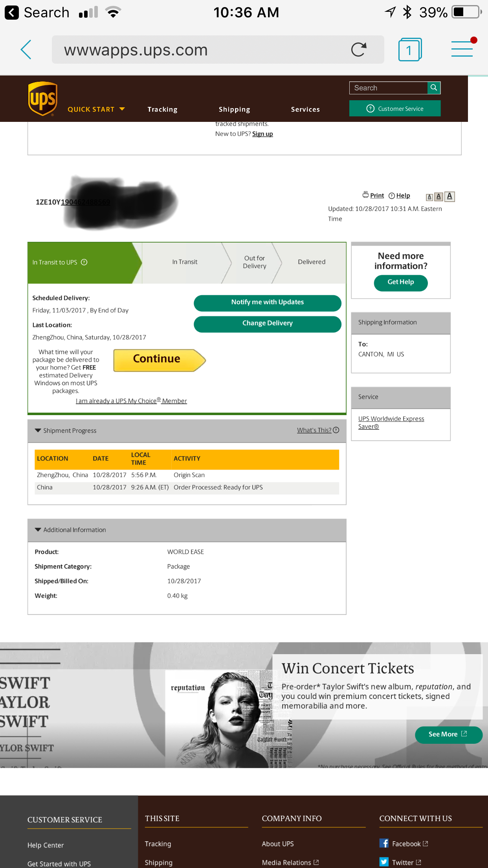Open the browser tabs counter icon

pyautogui.click(x=410, y=50)
